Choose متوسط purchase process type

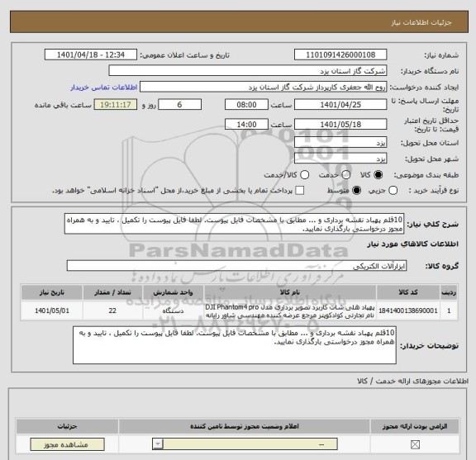[356, 191]
